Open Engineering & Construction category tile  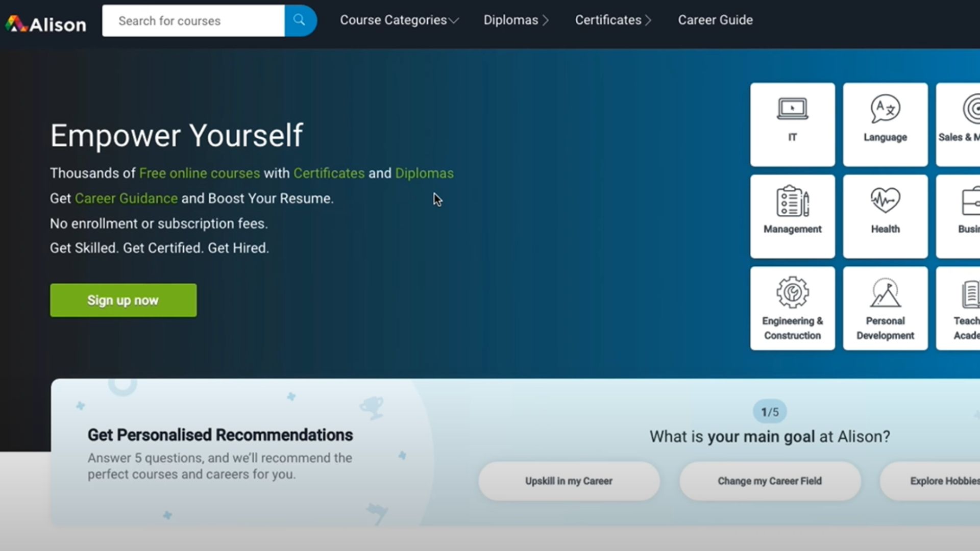click(792, 308)
